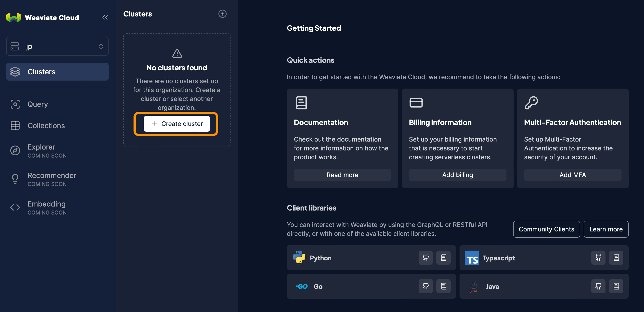
Task: Click the Query magnifier icon
Action: click(x=15, y=104)
